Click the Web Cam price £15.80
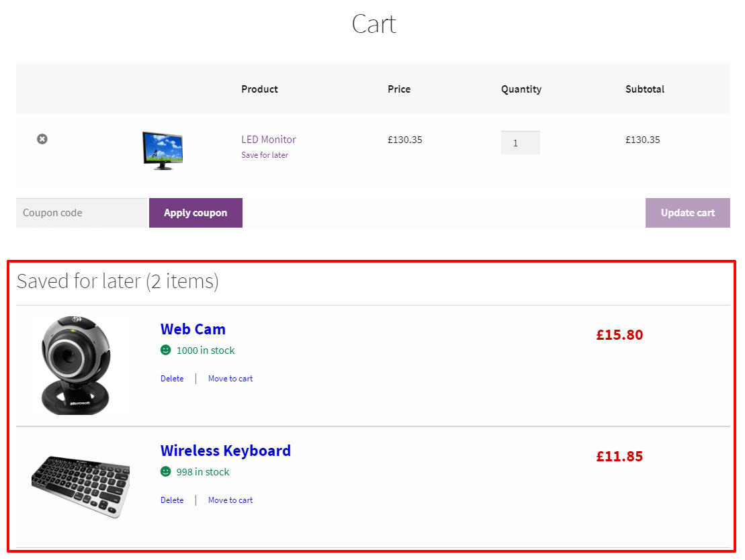The image size is (745, 560). [x=619, y=334]
